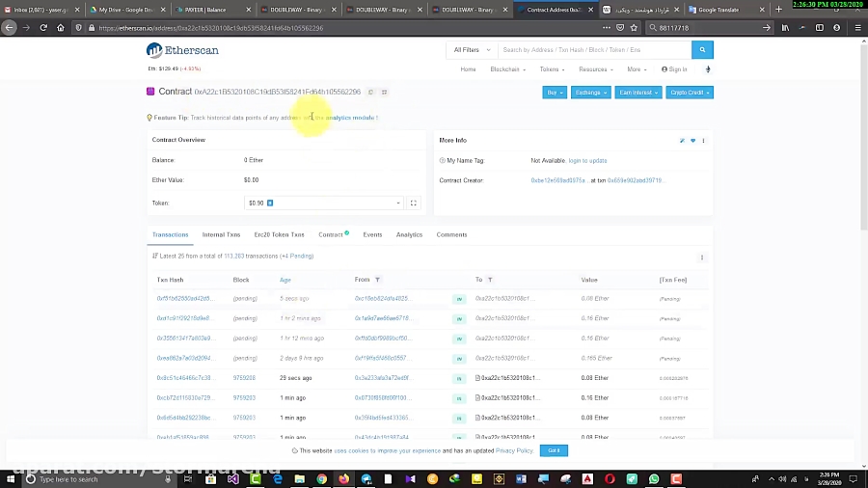Open the Buy dropdown button
868x488 pixels.
555,93
